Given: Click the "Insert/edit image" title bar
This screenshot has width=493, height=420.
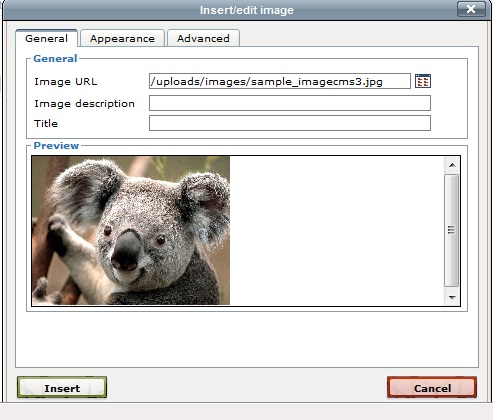Looking at the screenshot, I should click(x=247, y=10).
